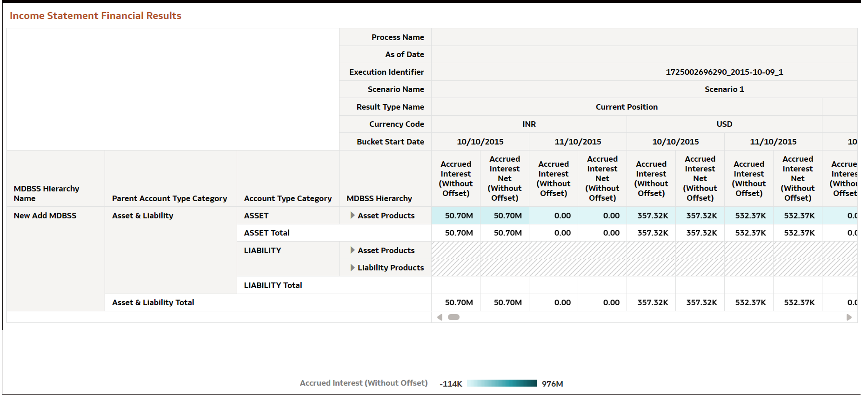Select the USD currency column header

click(x=725, y=124)
